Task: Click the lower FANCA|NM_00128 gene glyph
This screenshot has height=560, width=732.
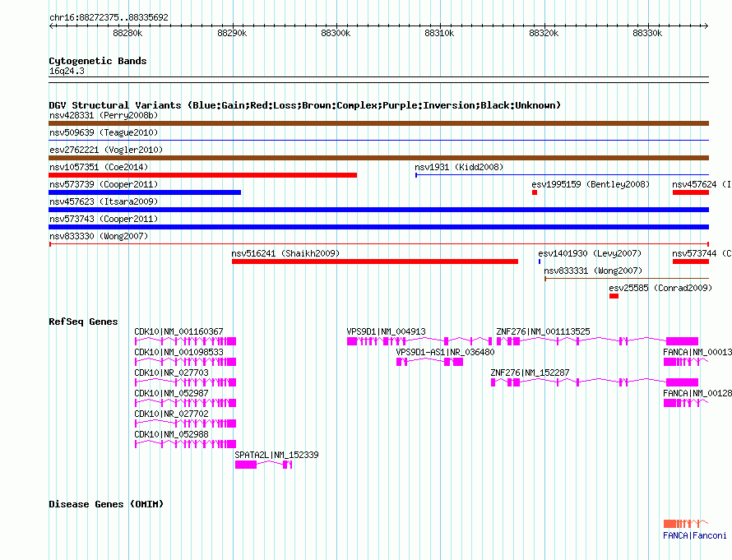Action: (x=686, y=403)
